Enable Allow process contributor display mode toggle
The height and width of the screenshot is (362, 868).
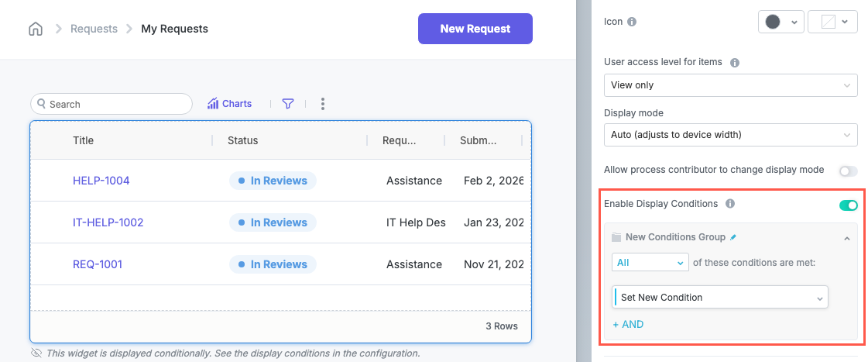[x=848, y=171]
